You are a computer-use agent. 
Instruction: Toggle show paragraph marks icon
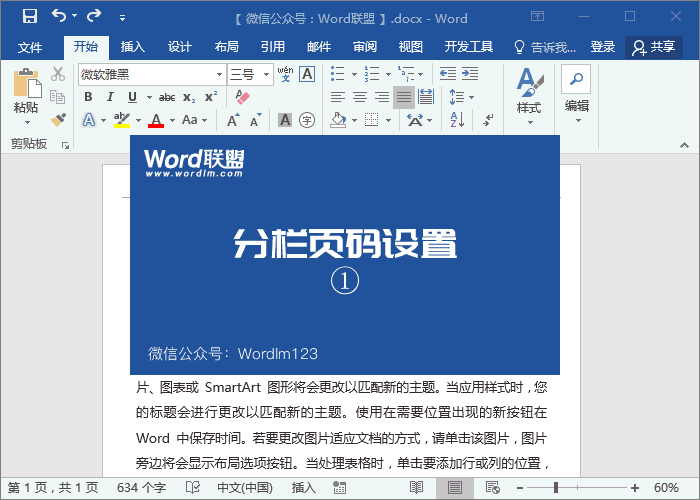coord(488,120)
